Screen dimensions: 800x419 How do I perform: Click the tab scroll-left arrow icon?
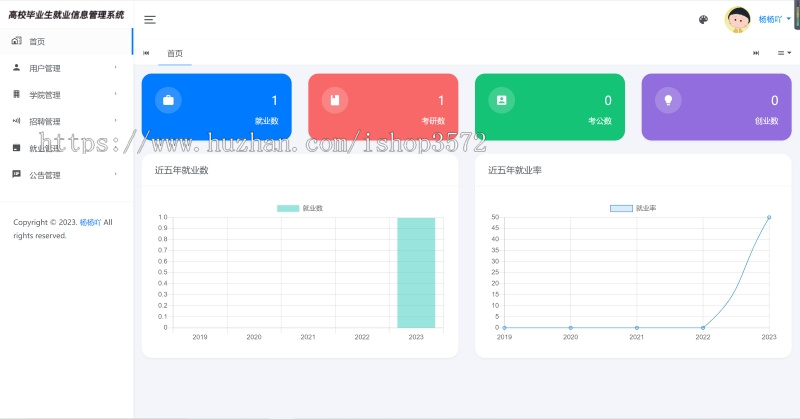point(146,53)
